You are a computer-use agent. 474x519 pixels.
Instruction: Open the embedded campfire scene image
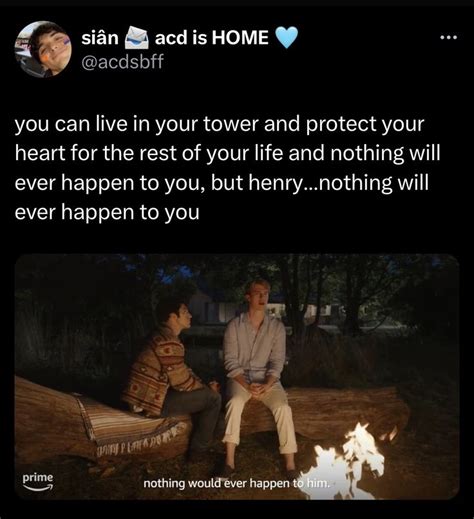point(237,377)
